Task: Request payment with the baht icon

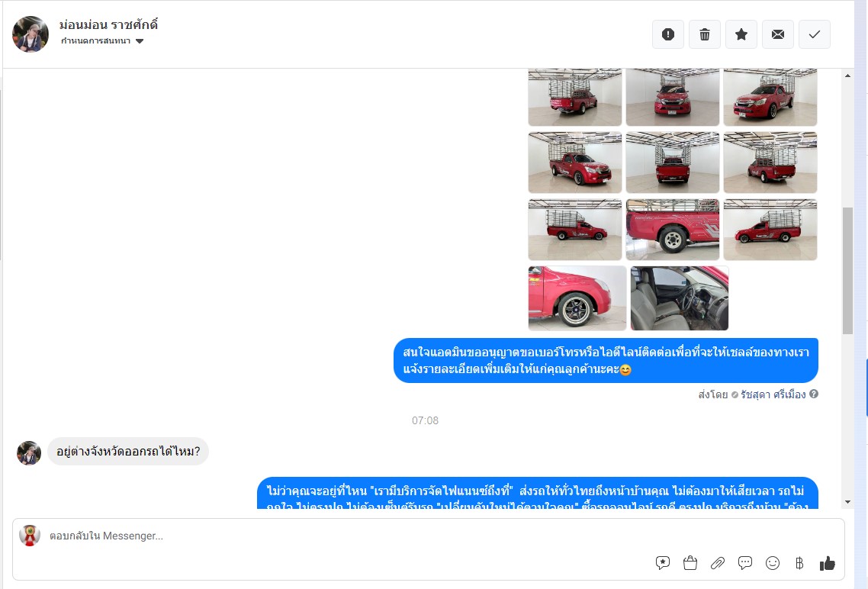Action: coord(799,563)
